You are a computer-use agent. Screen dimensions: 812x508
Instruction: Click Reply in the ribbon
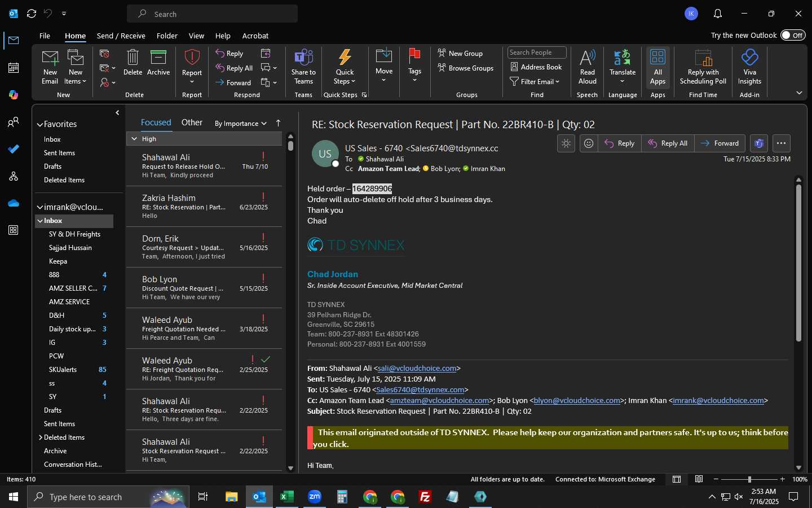coord(229,53)
